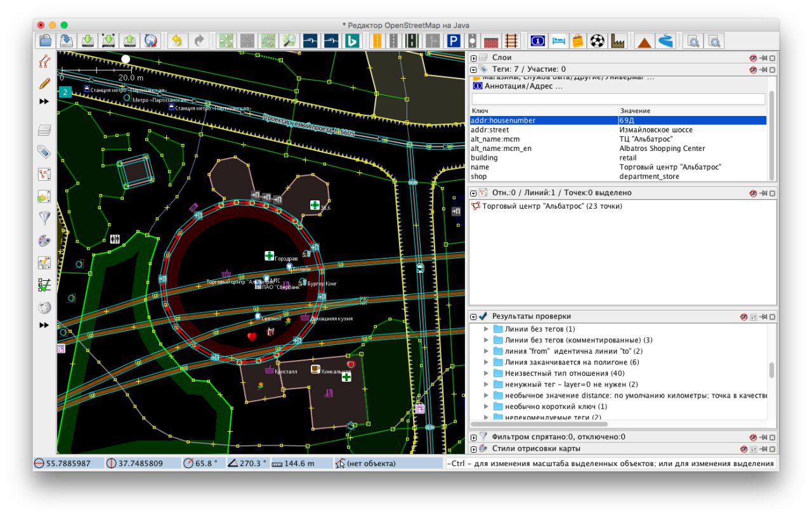
Task: Expand more tools double-arrow below pencil
Action: click(44, 101)
